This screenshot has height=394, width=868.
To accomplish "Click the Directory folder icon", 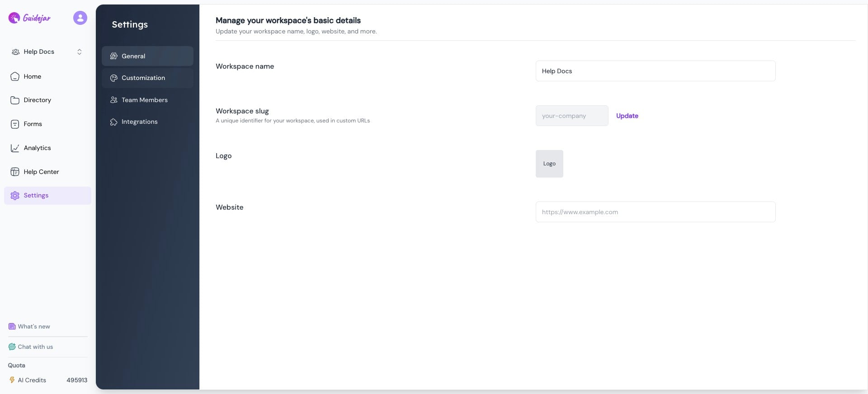I will click(15, 100).
